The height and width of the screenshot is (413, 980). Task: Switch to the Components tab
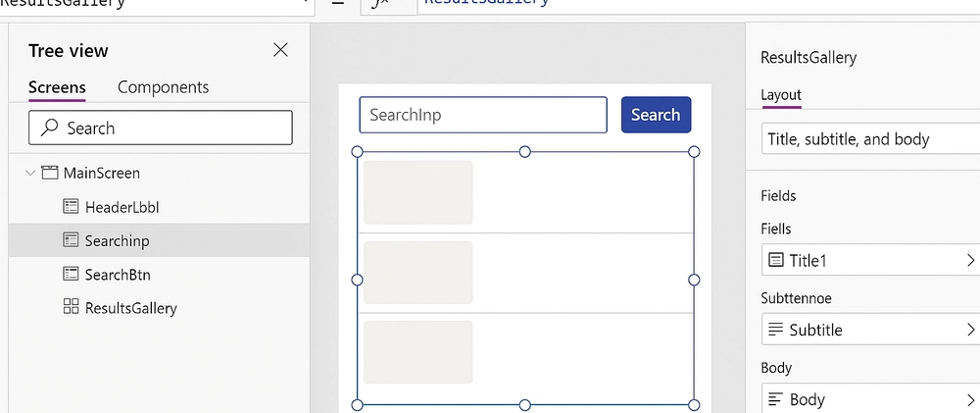coord(163,87)
